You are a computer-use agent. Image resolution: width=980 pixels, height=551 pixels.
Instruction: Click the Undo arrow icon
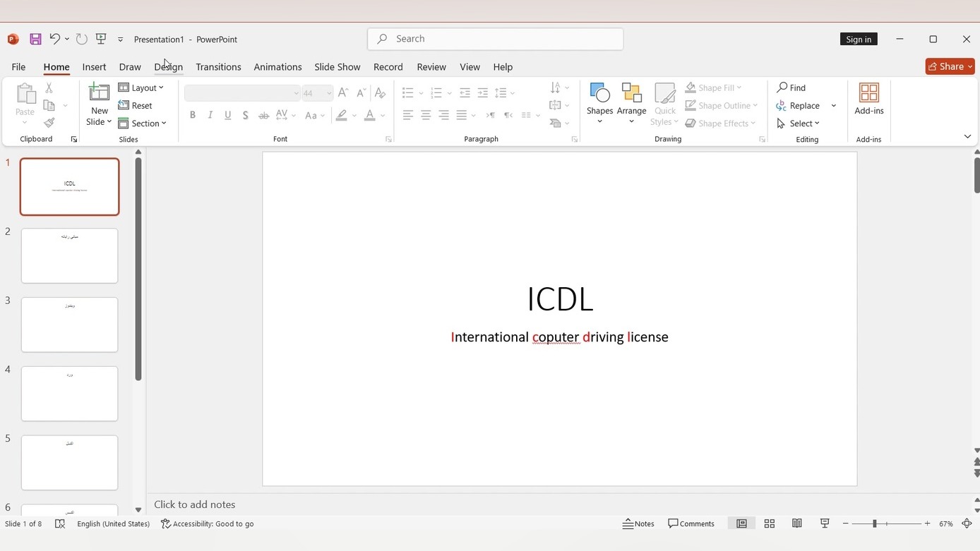tap(54, 40)
